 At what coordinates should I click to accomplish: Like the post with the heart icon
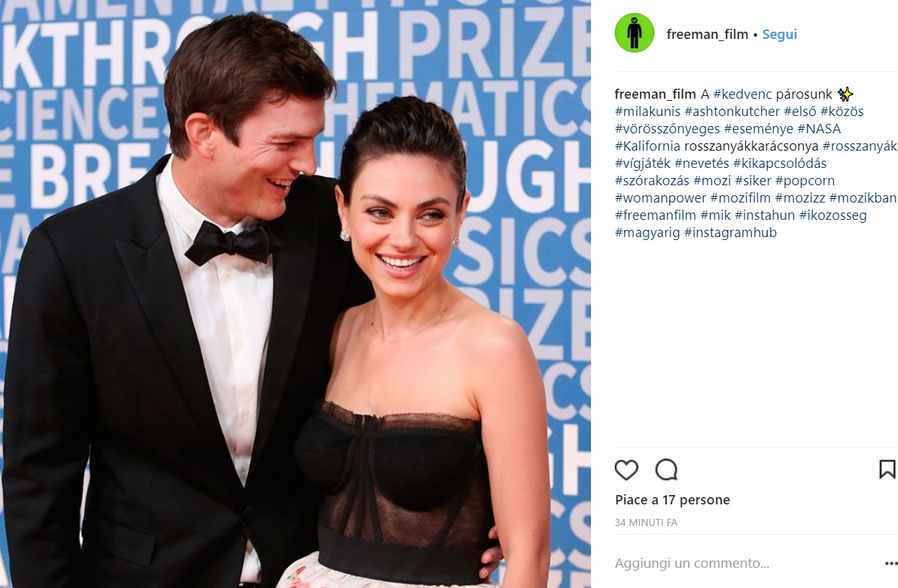click(x=626, y=470)
